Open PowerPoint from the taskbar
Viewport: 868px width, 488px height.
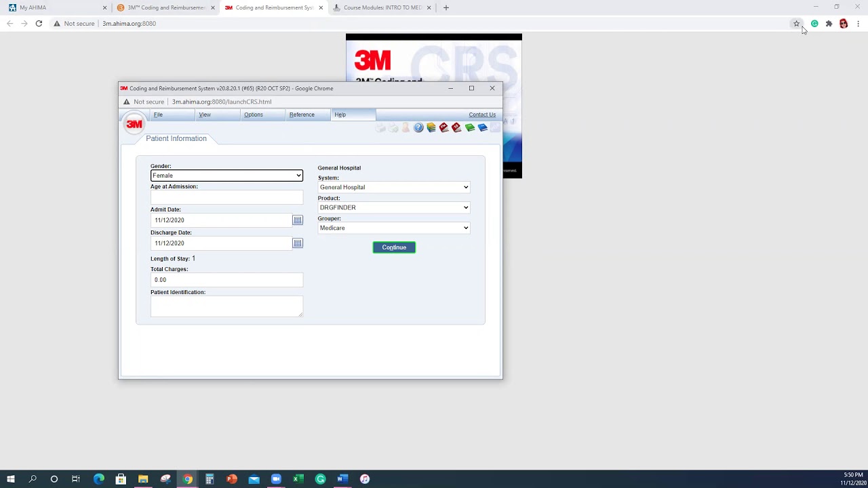pos(232,479)
